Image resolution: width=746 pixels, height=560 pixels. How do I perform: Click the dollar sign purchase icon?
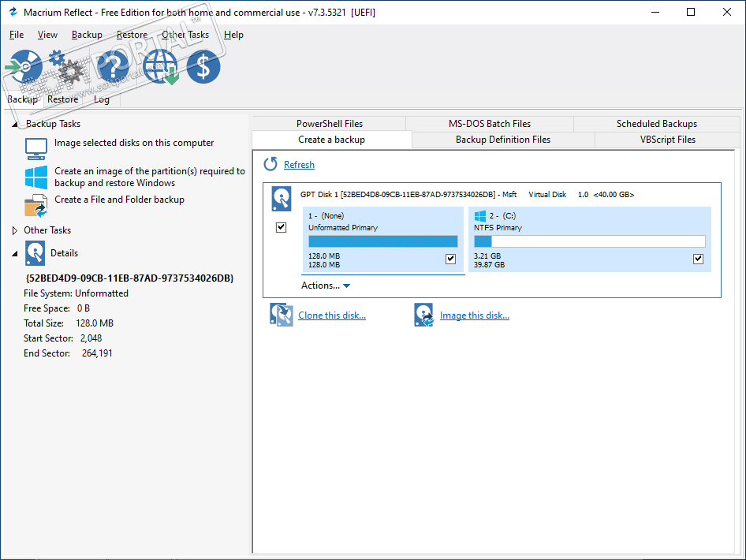203,67
